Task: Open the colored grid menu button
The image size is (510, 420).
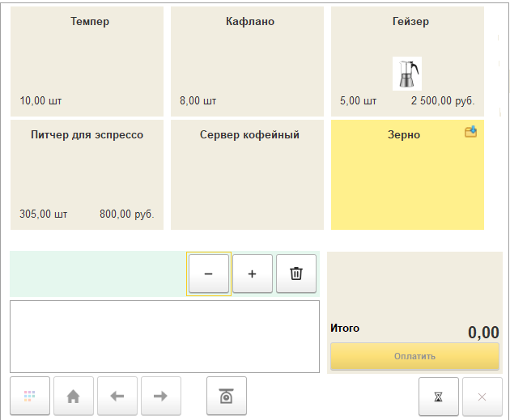Action: [30, 396]
